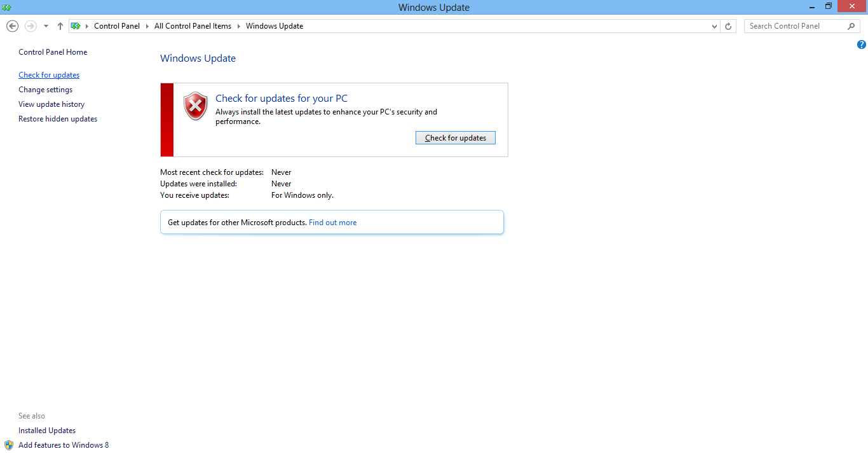The image size is (868, 463).
Task: Go up one level with the Up arrow
Action: [x=60, y=26]
